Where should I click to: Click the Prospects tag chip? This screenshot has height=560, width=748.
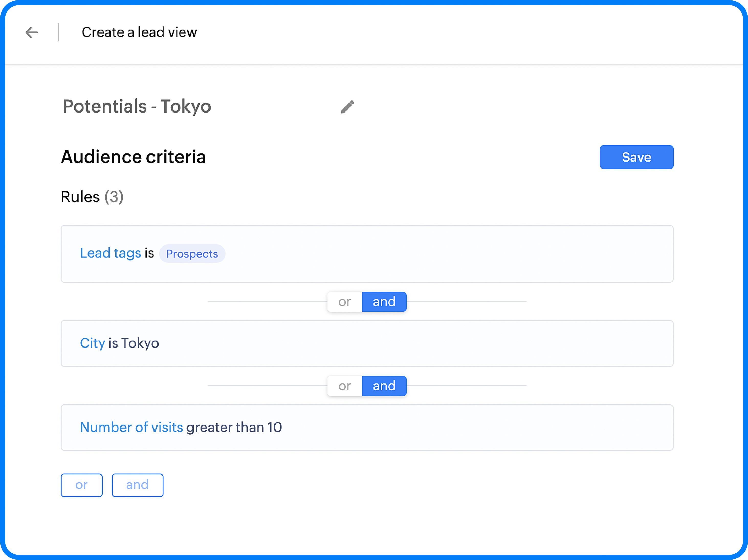pos(192,254)
